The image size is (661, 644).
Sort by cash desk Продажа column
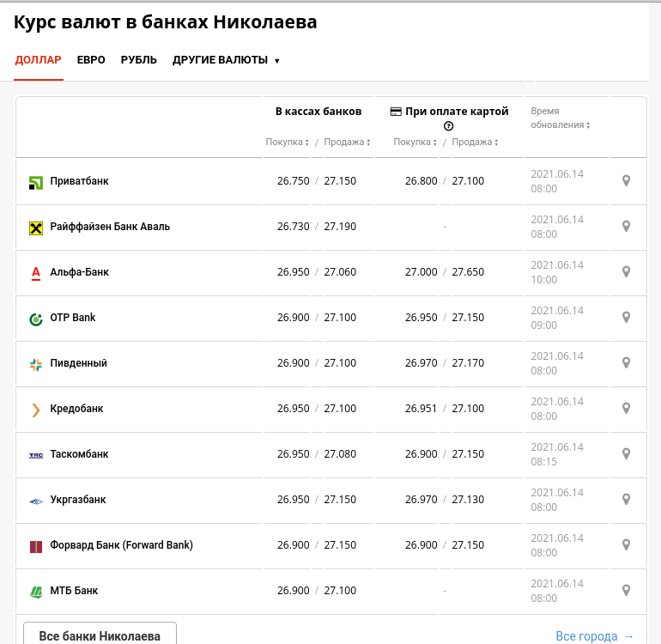click(347, 143)
